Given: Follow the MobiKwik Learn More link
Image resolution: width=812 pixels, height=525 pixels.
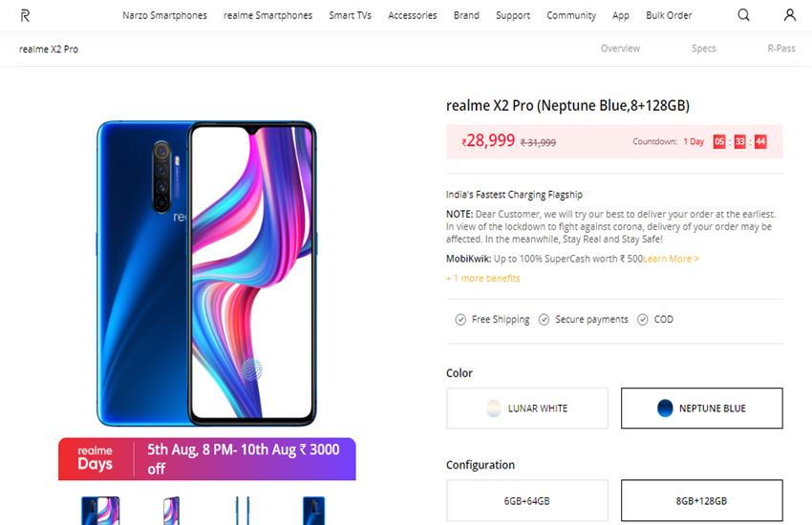Looking at the screenshot, I should click(x=671, y=259).
